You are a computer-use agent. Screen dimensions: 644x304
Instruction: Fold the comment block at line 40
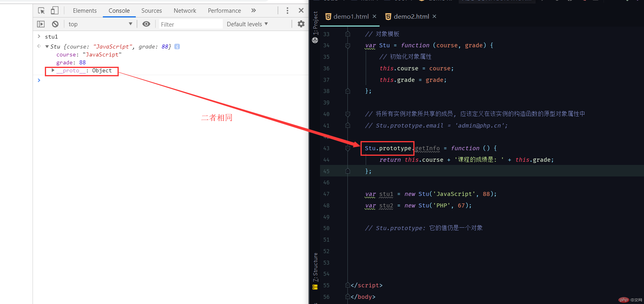(x=348, y=114)
